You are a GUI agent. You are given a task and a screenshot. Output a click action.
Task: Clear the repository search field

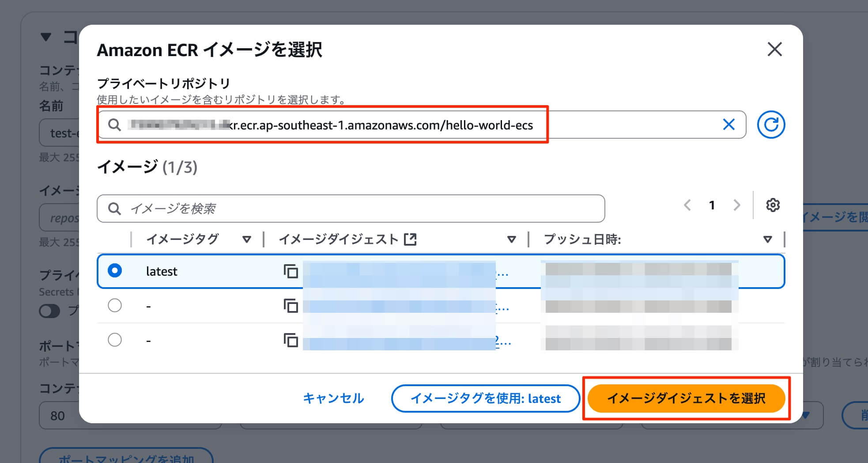728,125
